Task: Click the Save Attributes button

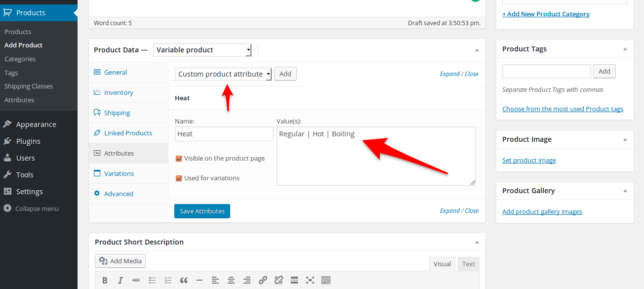Action: pyautogui.click(x=202, y=211)
